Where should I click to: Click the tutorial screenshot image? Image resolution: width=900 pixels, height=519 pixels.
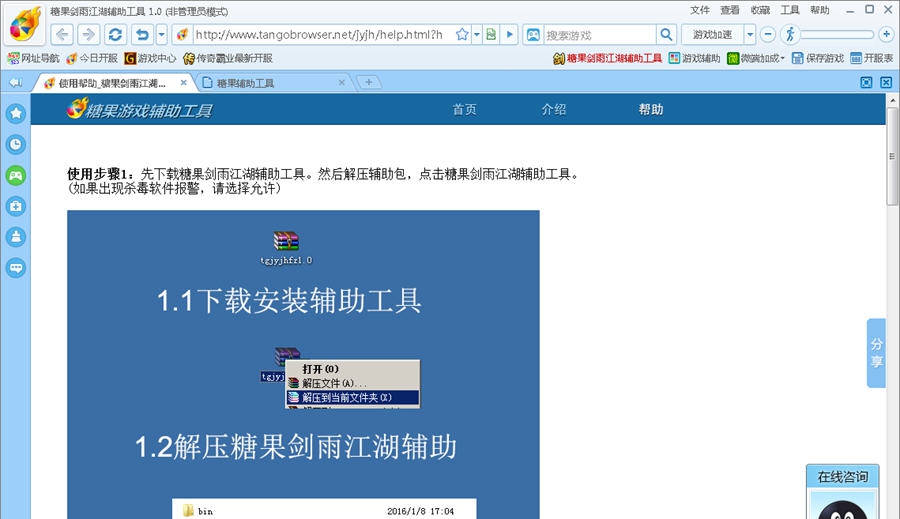click(303, 365)
